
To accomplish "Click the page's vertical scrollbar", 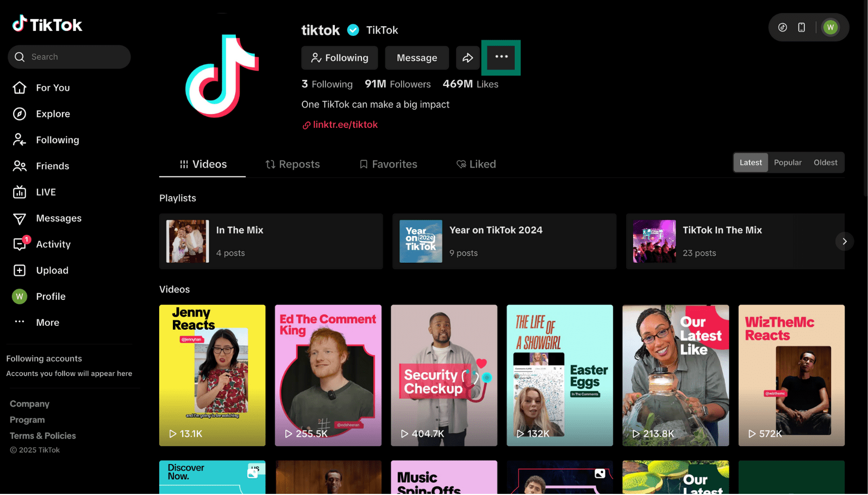I will click(865, 98).
